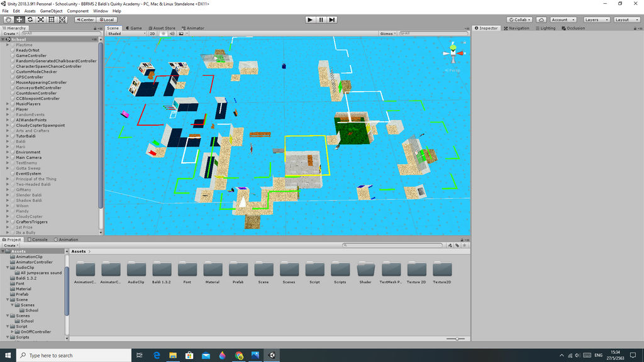This screenshot has width=644, height=362.
Task: Select the Hand tool in the toolbar
Action: (x=8, y=19)
